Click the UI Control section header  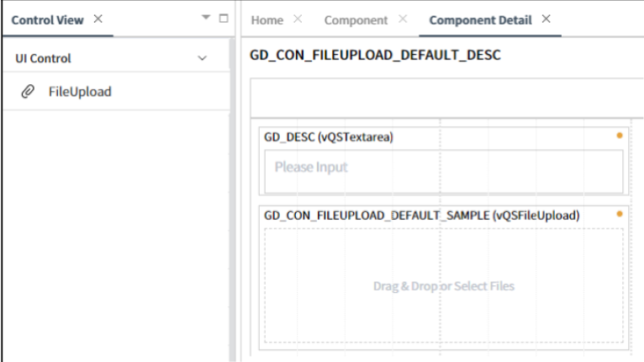pos(116,58)
